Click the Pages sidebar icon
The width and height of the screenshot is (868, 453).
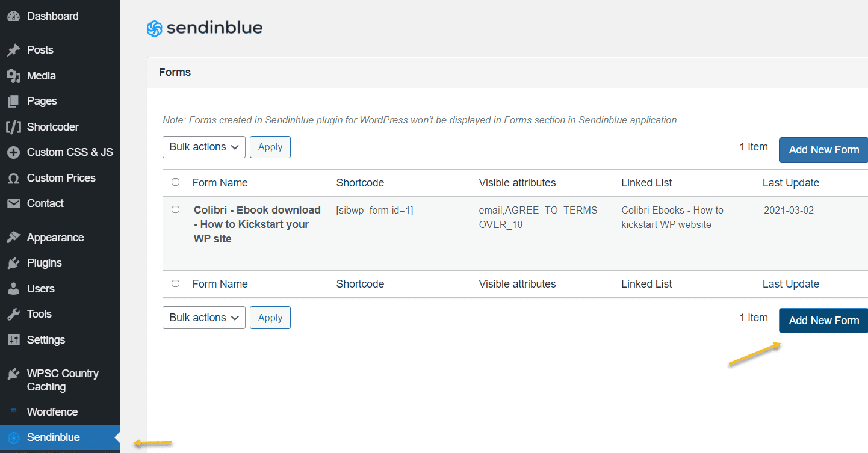tap(13, 100)
